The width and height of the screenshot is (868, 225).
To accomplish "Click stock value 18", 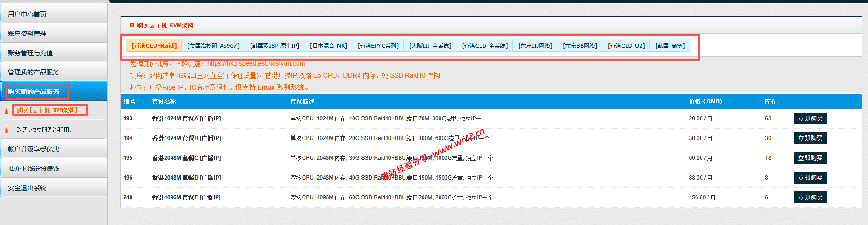I will click(768, 158).
